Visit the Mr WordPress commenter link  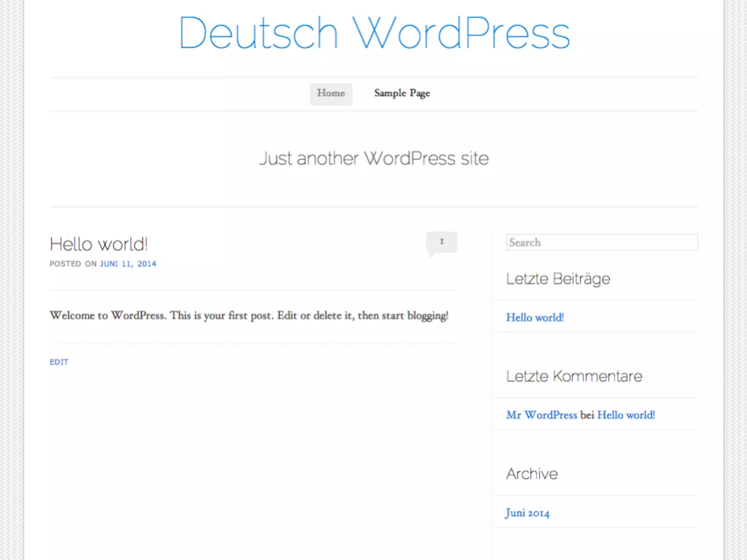click(x=541, y=415)
